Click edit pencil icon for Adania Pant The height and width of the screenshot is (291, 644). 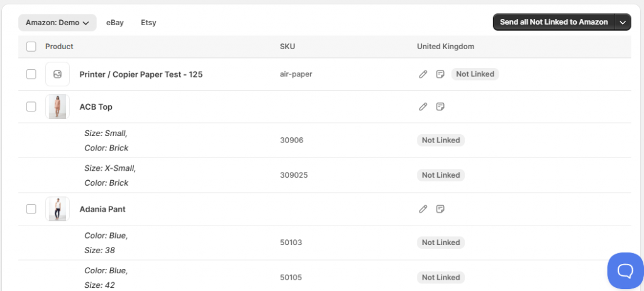[423, 208]
